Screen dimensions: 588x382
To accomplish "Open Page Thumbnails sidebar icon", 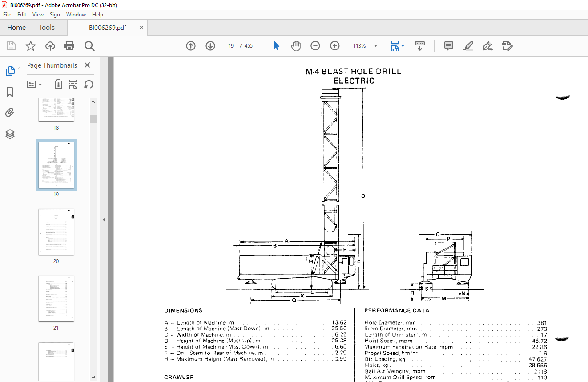I will pos(10,71).
